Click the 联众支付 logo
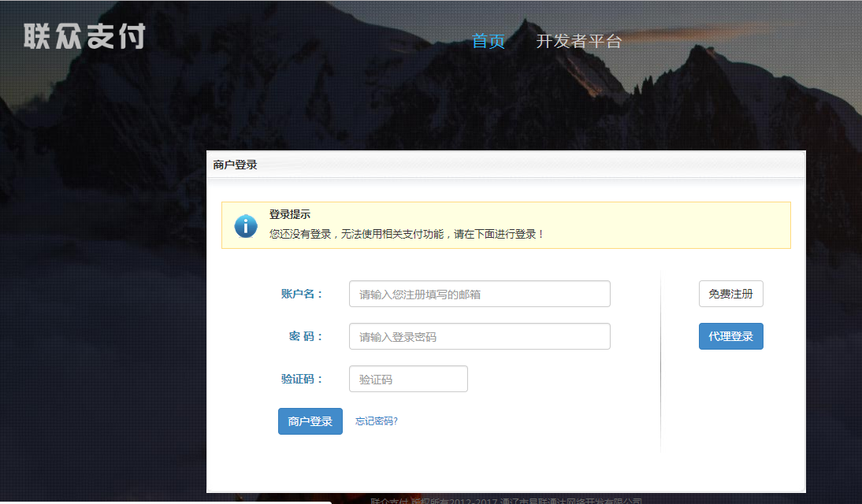862x504 pixels. click(x=84, y=36)
